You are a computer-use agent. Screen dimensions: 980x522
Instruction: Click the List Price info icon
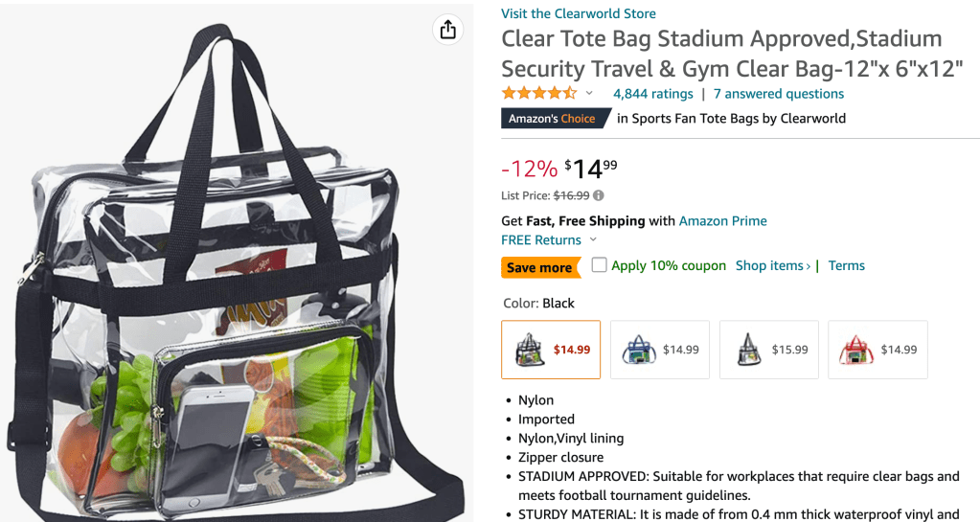(599, 195)
